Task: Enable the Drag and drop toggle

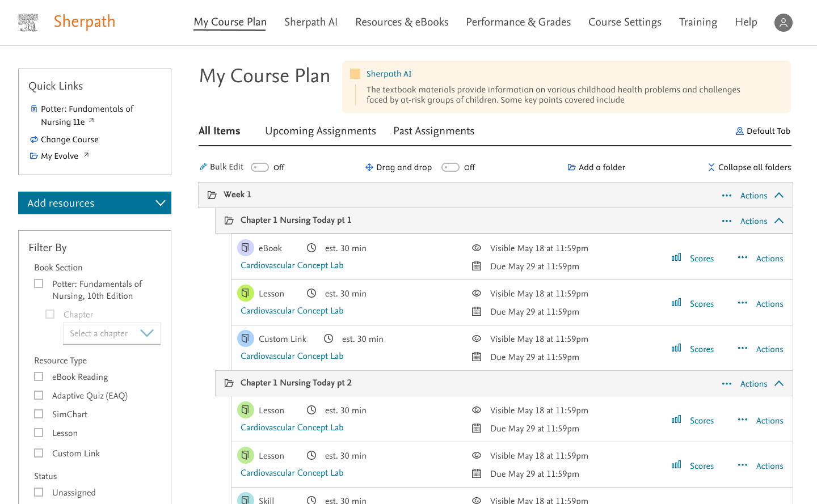Action: tap(450, 167)
